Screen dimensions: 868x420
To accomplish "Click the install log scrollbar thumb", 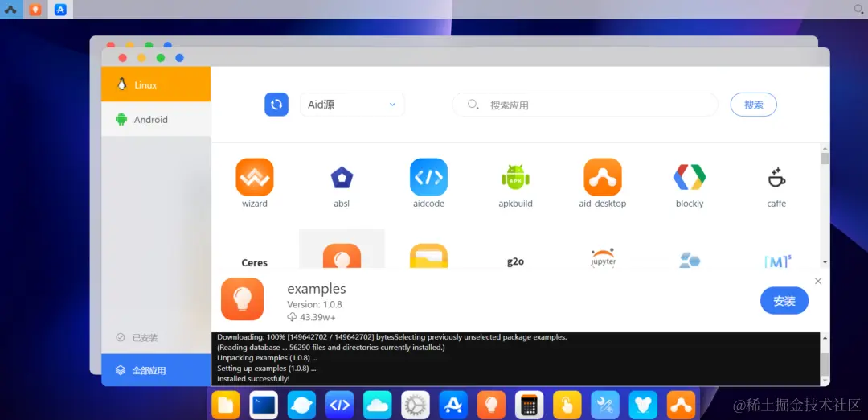I will coord(825,364).
